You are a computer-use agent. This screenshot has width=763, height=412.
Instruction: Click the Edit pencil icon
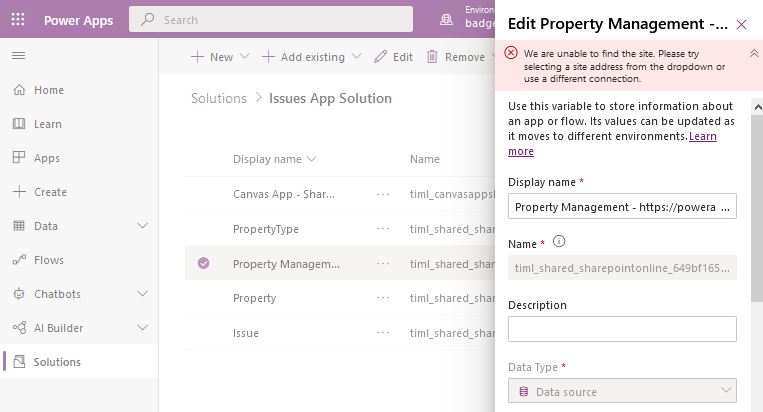point(381,57)
